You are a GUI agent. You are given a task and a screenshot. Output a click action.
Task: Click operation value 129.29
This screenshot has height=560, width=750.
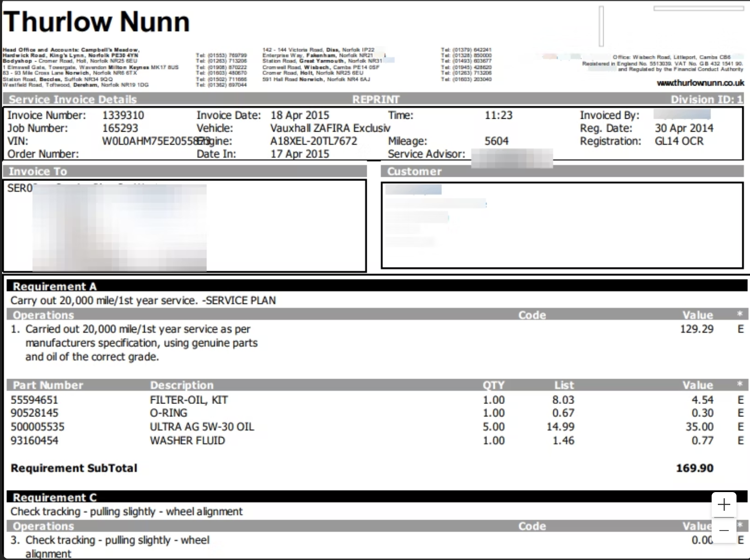click(x=697, y=329)
